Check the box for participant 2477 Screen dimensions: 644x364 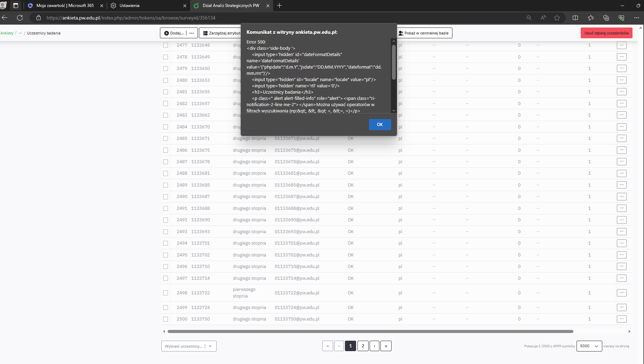click(x=166, y=45)
